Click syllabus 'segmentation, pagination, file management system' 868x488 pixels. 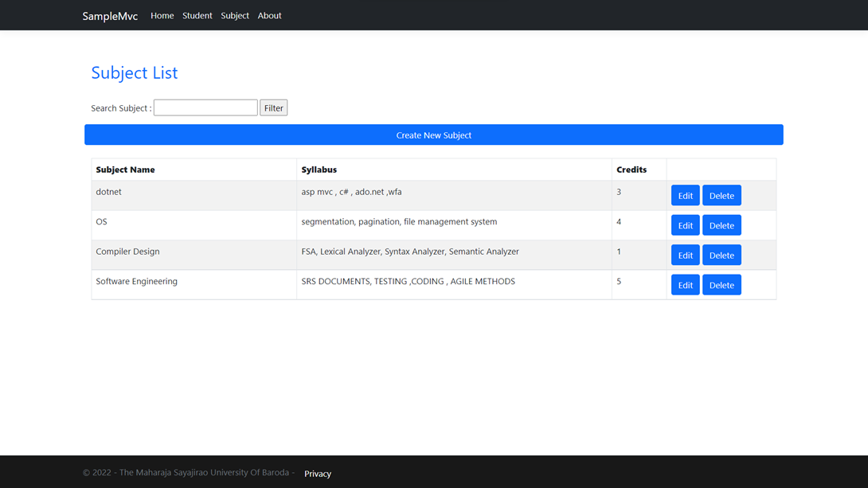coord(399,221)
